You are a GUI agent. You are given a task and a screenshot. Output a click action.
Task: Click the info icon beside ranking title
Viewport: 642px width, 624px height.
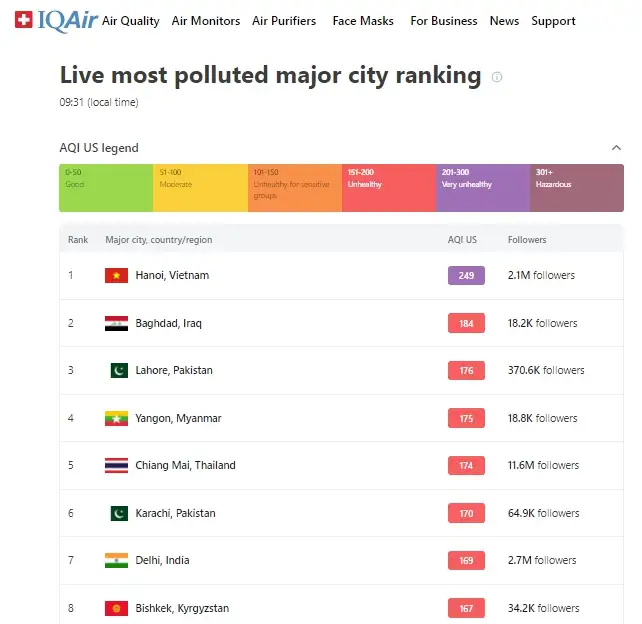pos(497,77)
